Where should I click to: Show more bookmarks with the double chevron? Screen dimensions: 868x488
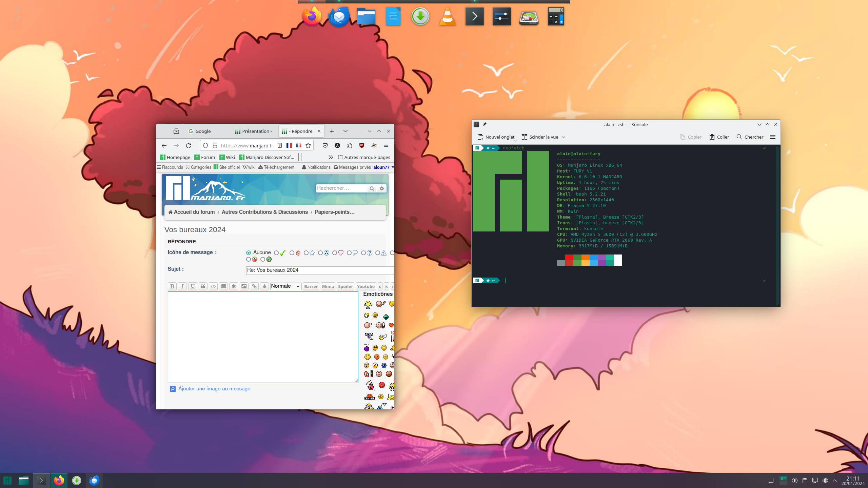click(x=331, y=157)
